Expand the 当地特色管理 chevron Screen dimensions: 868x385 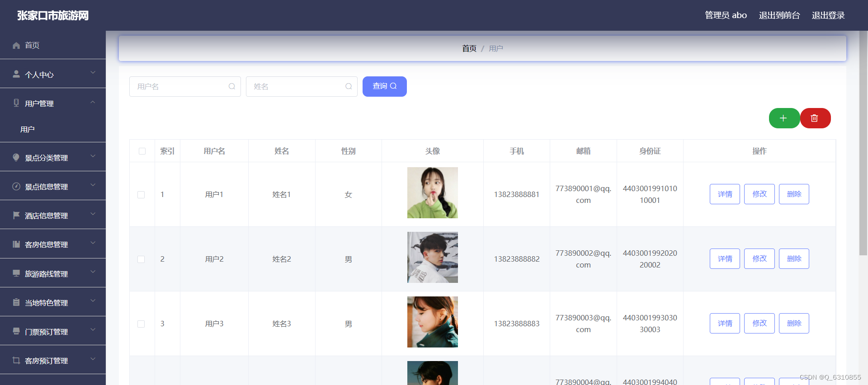[93, 301]
